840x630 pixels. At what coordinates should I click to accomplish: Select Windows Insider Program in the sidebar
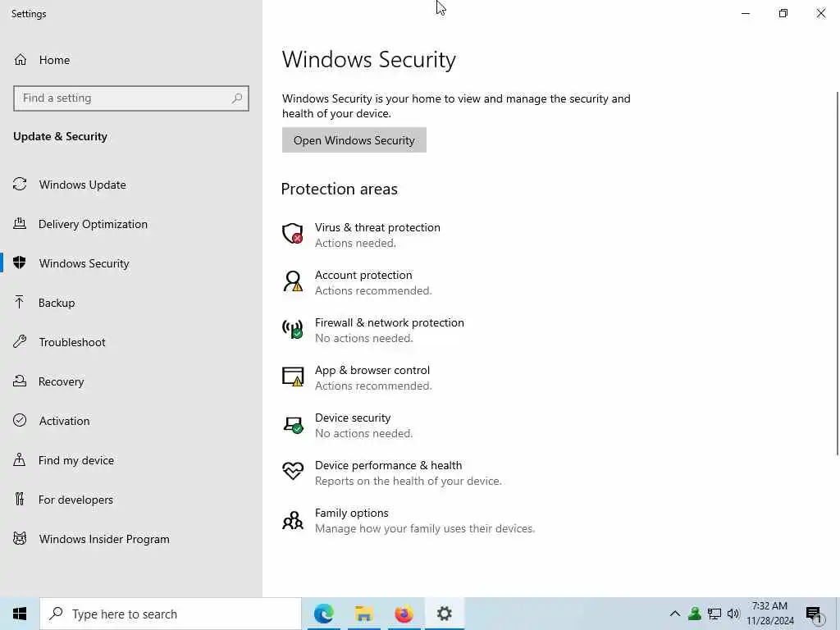(x=131, y=539)
